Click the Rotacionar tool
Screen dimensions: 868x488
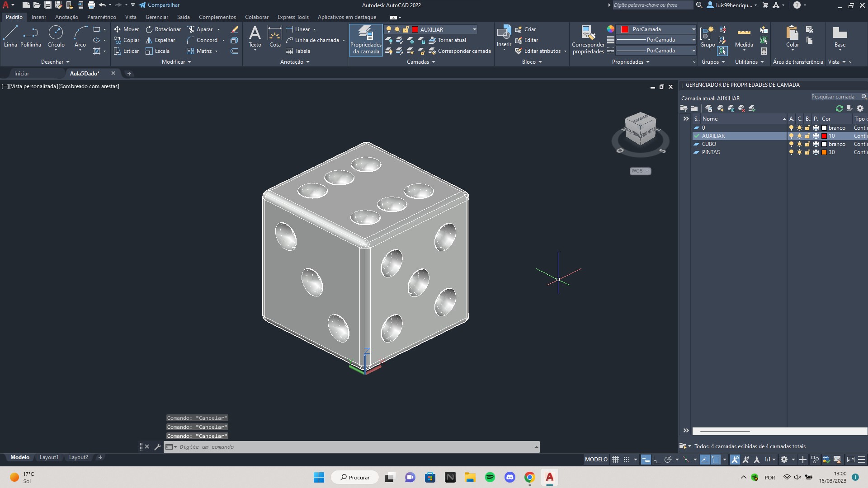click(163, 29)
